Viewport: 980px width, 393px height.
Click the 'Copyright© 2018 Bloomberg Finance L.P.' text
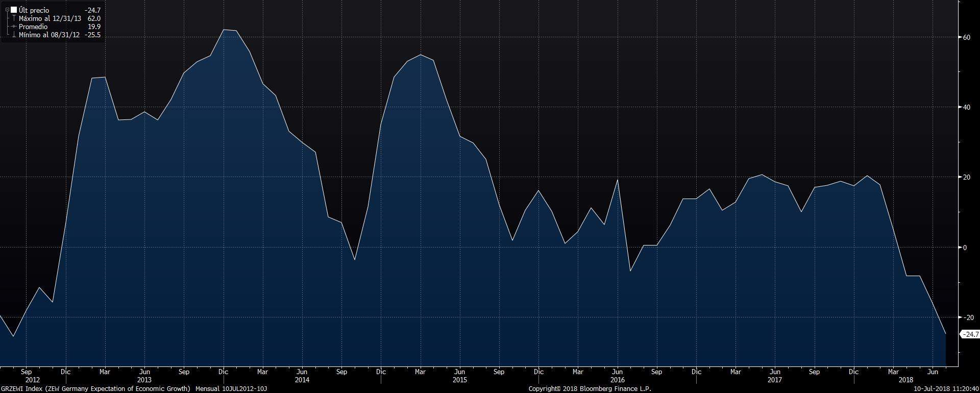pos(590,389)
